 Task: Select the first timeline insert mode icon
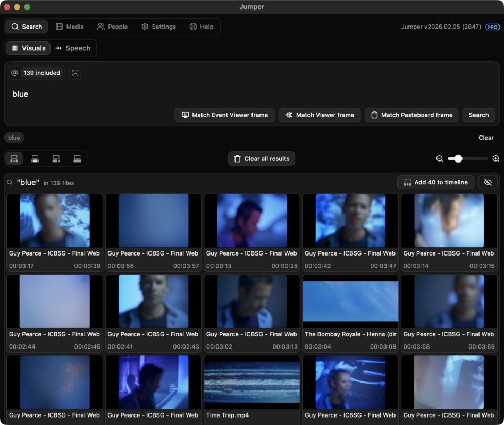(14, 159)
